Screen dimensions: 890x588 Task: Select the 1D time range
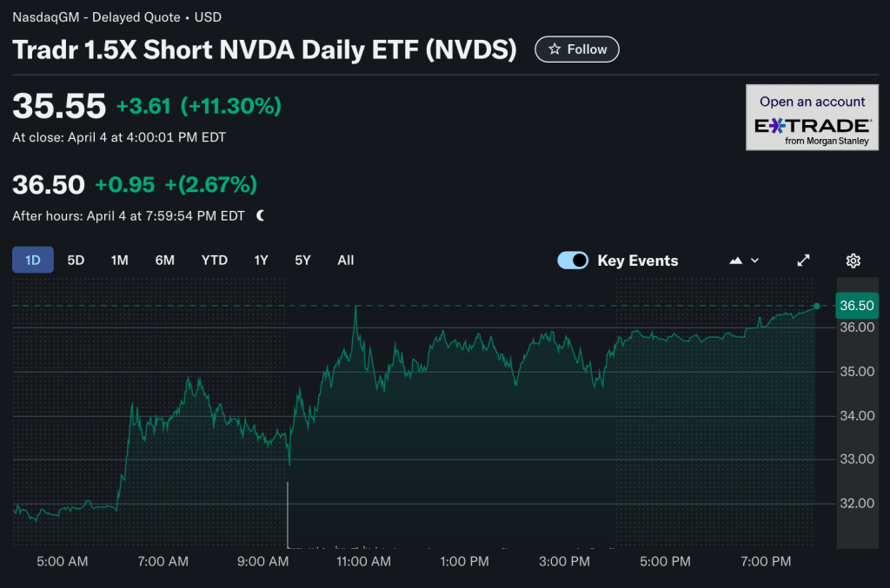(33, 260)
